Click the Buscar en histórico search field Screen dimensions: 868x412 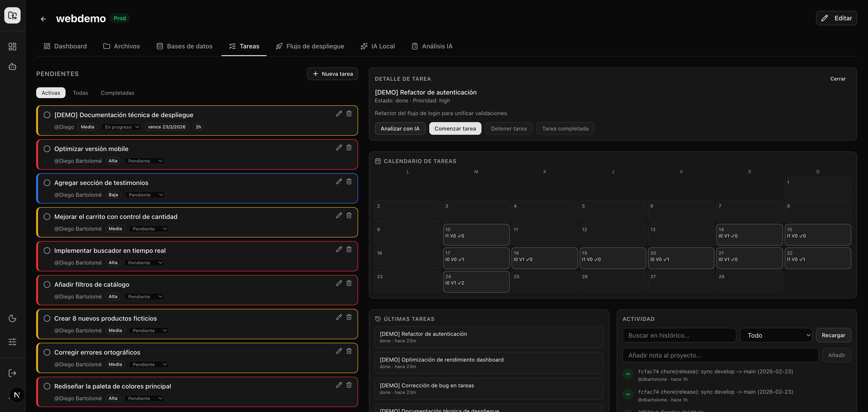(x=679, y=335)
